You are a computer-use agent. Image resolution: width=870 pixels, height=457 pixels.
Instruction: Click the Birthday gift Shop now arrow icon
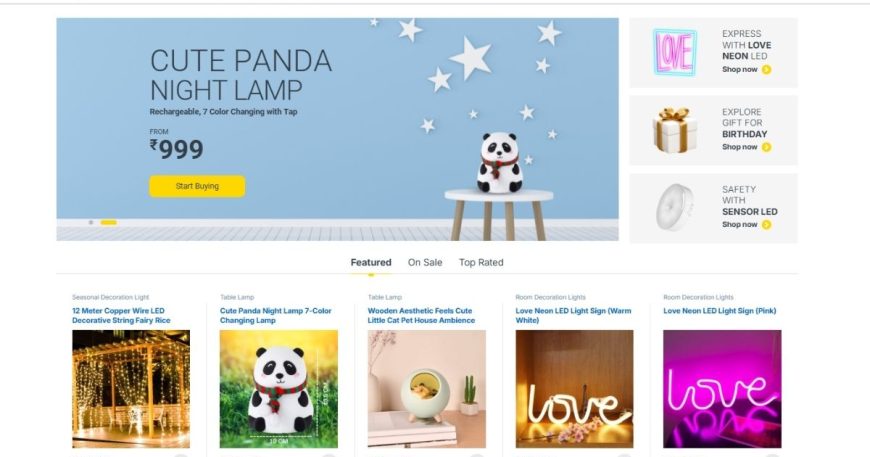coord(766,147)
